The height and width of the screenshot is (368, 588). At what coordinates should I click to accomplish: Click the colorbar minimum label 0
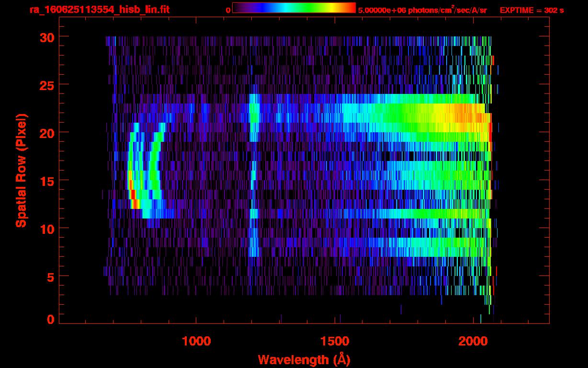(x=228, y=10)
